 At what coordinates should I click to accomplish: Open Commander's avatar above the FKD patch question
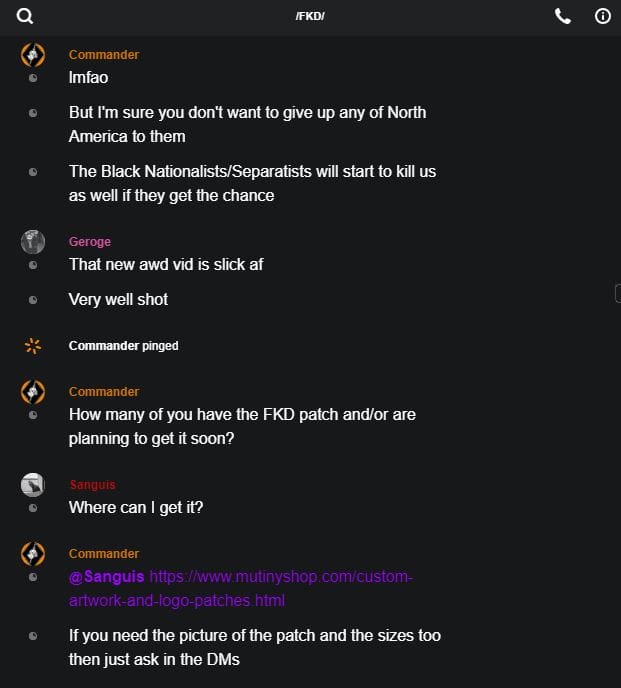(x=33, y=392)
